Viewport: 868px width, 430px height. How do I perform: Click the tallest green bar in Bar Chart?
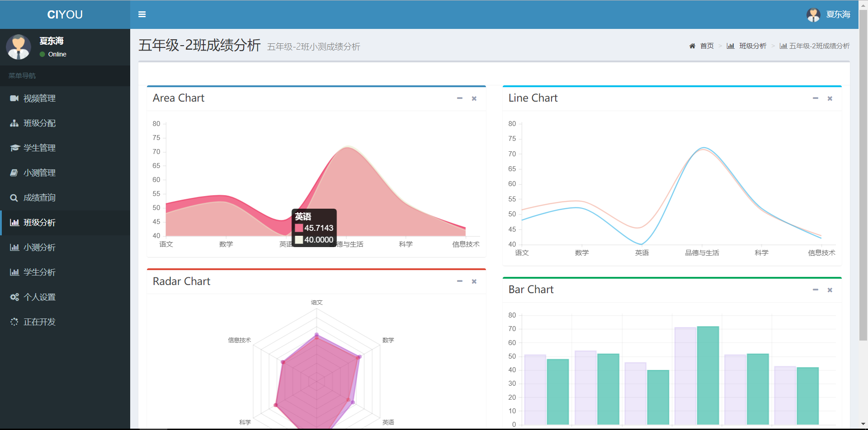click(x=708, y=375)
